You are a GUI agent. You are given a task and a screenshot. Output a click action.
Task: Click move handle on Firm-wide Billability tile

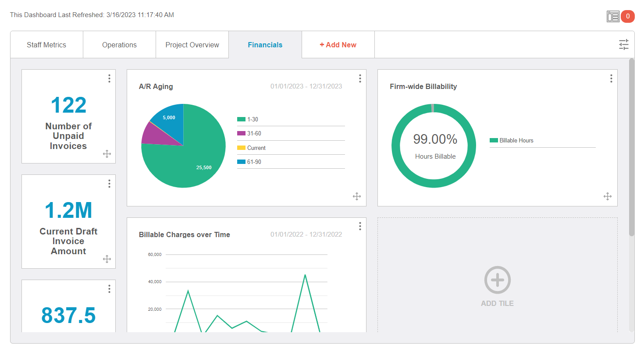pyautogui.click(x=607, y=196)
